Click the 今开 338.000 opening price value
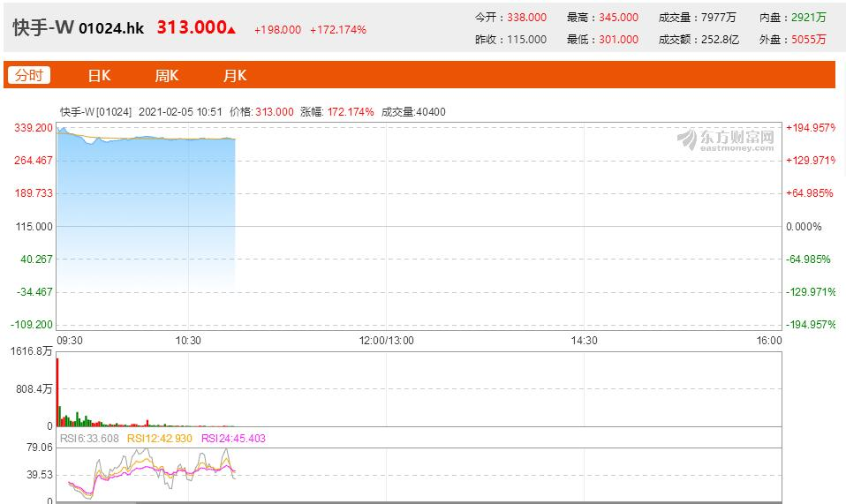Screen dimensions: 846x504 [x=525, y=18]
